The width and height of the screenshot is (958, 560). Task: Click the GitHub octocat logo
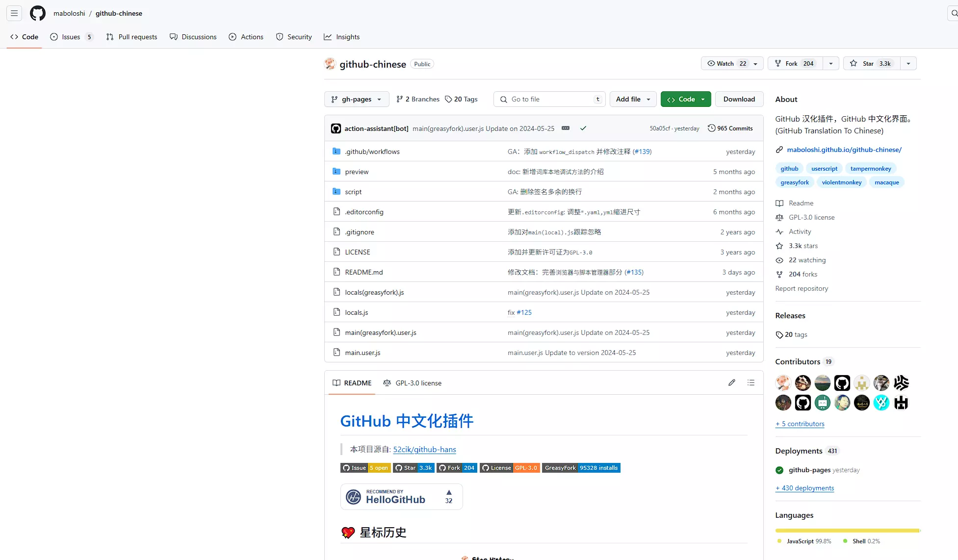pos(38,13)
